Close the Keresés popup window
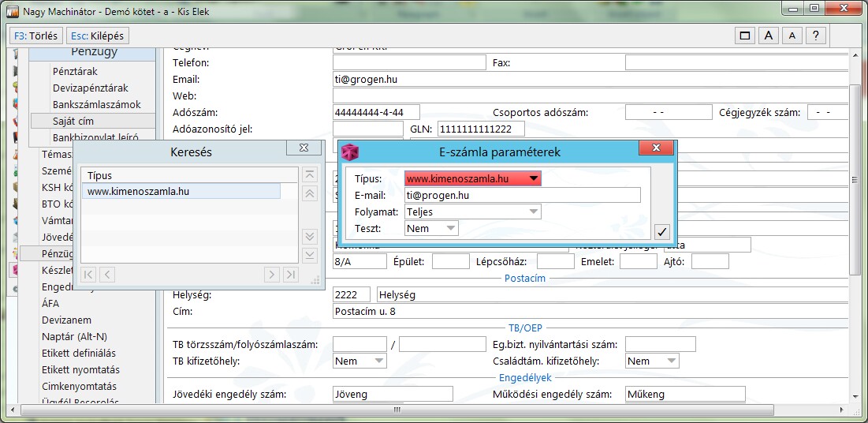Image resolution: width=868 pixels, height=423 pixels. (x=304, y=148)
